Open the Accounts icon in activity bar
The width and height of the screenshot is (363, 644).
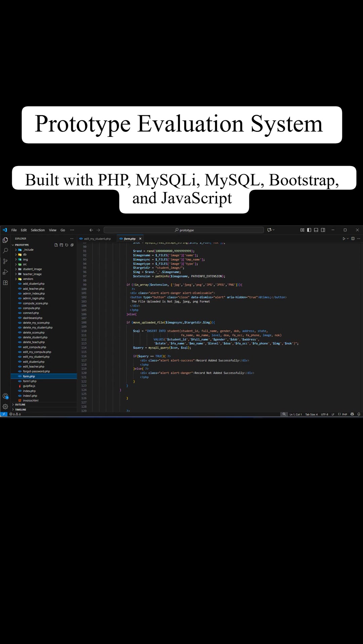tap(5, 396)
